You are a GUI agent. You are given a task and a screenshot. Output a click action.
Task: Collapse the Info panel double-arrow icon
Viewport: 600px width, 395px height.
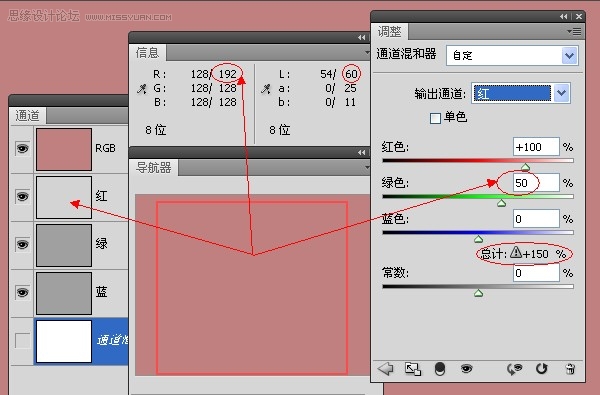[362, 38]
